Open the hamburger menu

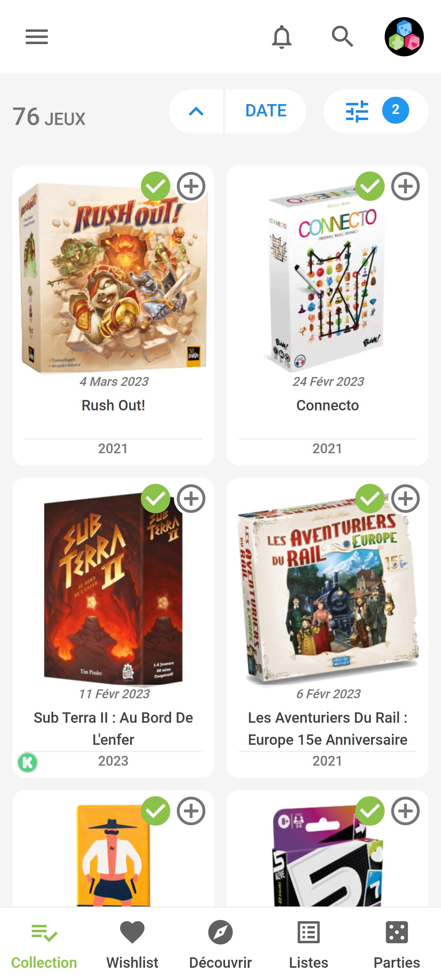point(36,37)
